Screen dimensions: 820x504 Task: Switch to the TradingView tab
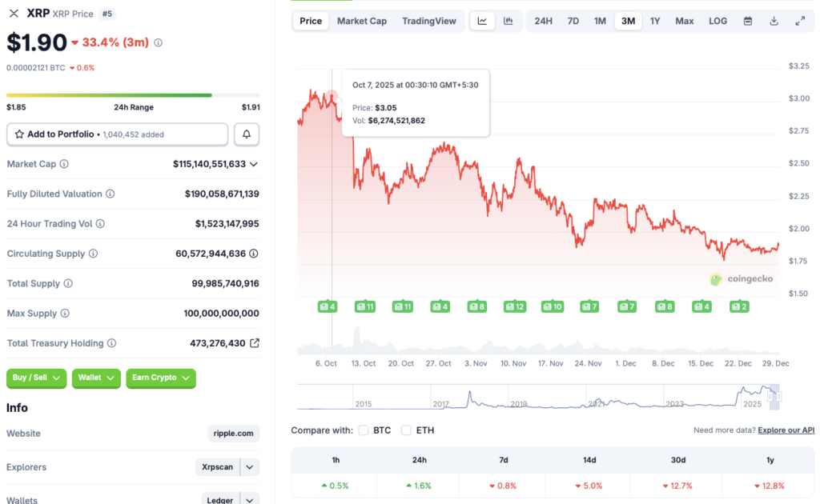point(429,21)
